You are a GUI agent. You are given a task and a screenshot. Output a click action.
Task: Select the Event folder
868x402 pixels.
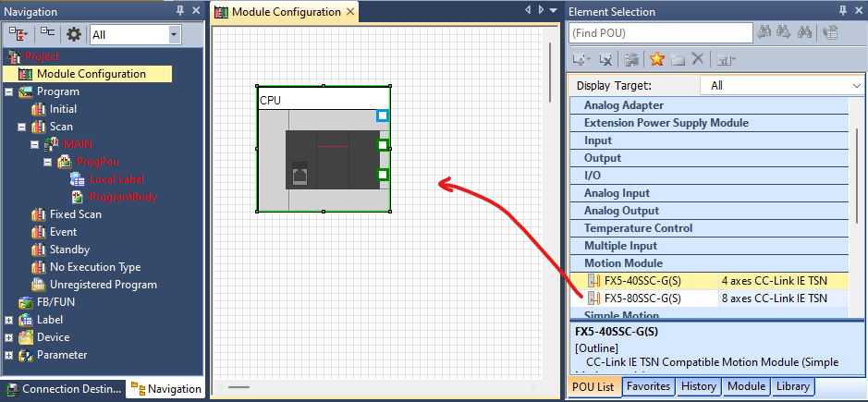[63, 232]
